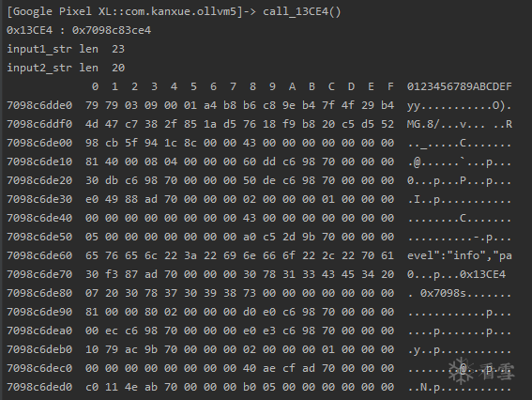The image size is (532, 400).
Task: Click row address 7098c6dec0
Action: [x=39, y=368]
